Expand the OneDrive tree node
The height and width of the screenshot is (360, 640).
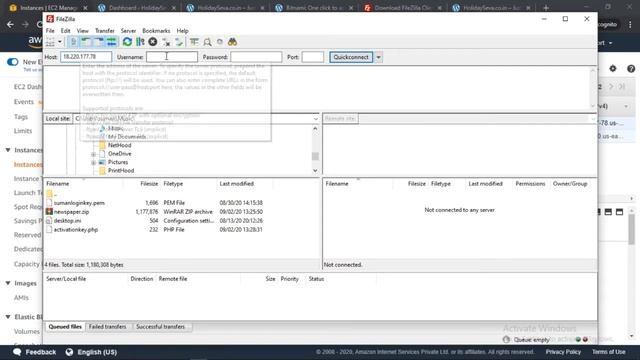point(93,154)
